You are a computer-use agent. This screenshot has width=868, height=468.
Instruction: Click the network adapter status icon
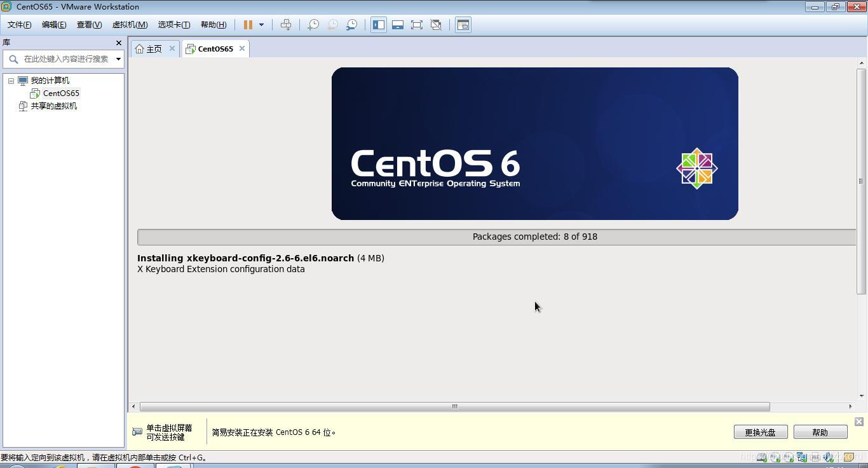(x=801, y=457)
